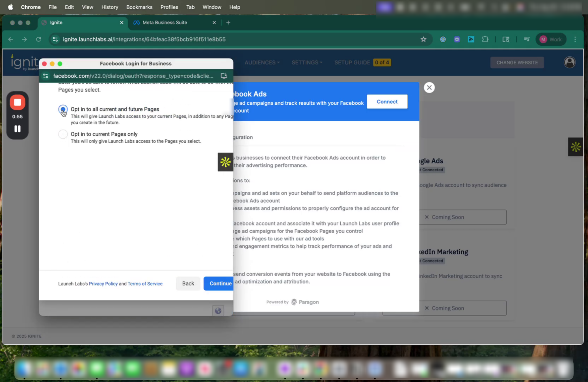Open the Work profile button
Viewport: 588px width, 382px height.
551,39
